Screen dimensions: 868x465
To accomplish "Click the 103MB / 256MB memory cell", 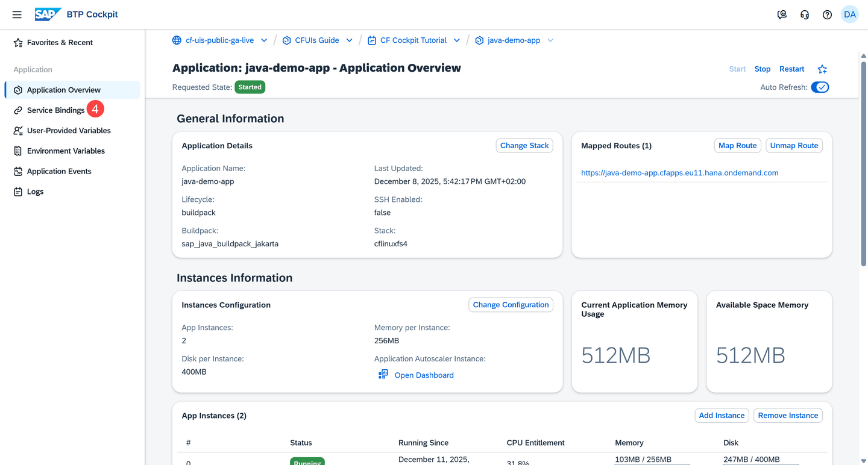I will pos(643,460).
